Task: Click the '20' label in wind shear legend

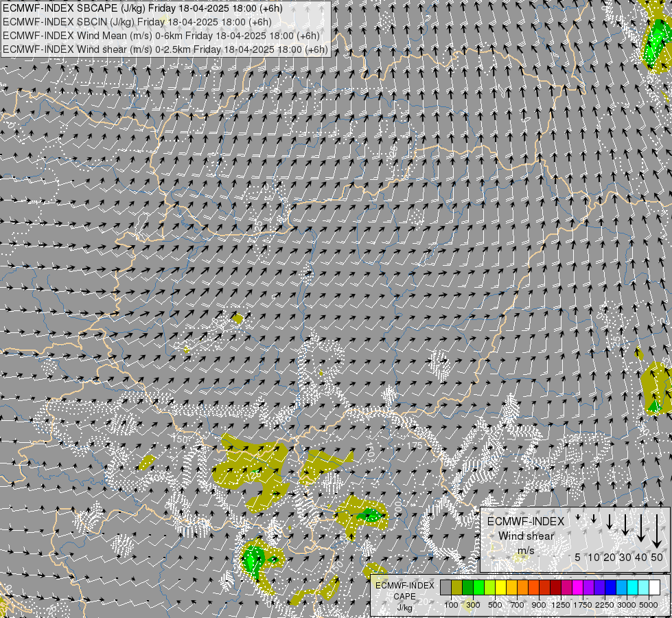Action: click(x=610, y=557)
